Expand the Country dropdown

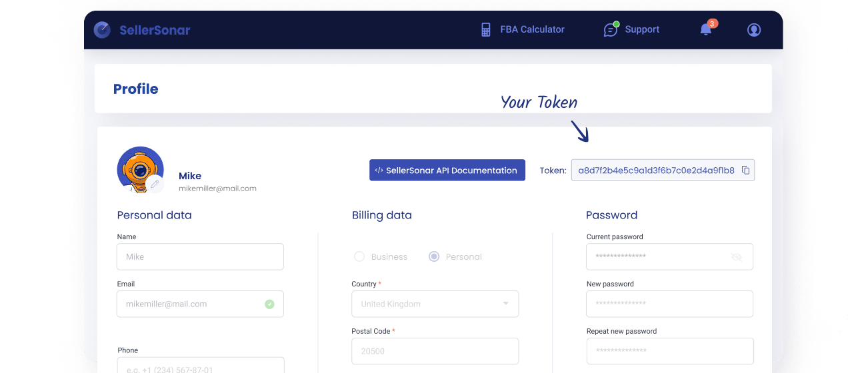pyautogui.click(x=505, y=304)
